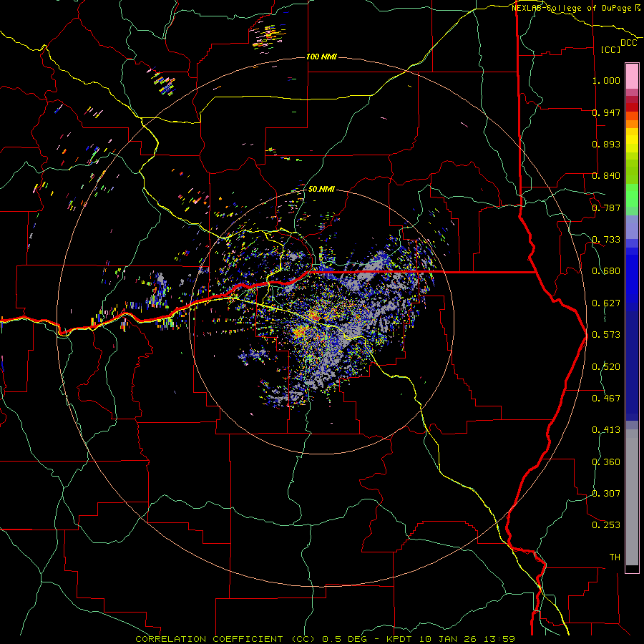The height and width of the screenshot is (644, 644).
Task: Pick the pink segment of the color bar
Action: click(x=632, y=77)
